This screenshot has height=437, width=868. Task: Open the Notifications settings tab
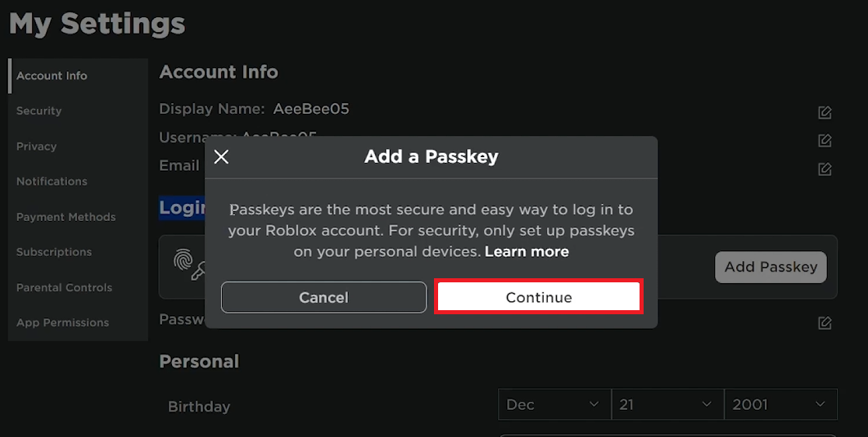click(x=52, y=182)
